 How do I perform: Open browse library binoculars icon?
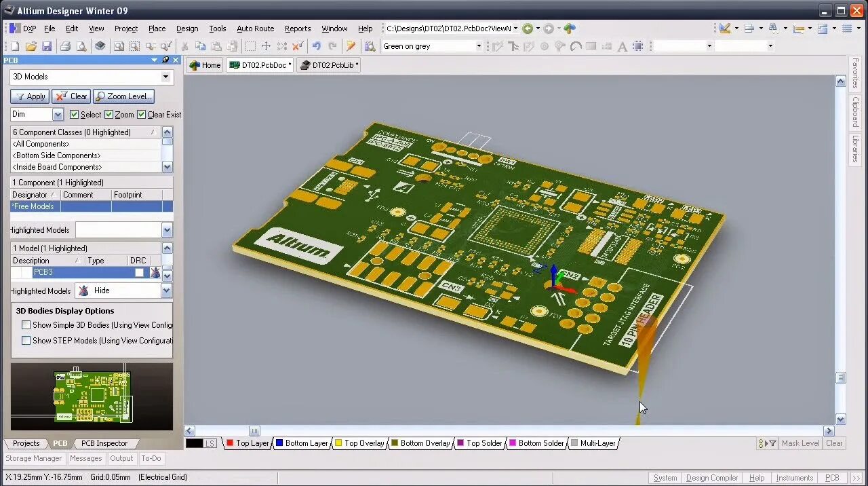click(370, 46)
